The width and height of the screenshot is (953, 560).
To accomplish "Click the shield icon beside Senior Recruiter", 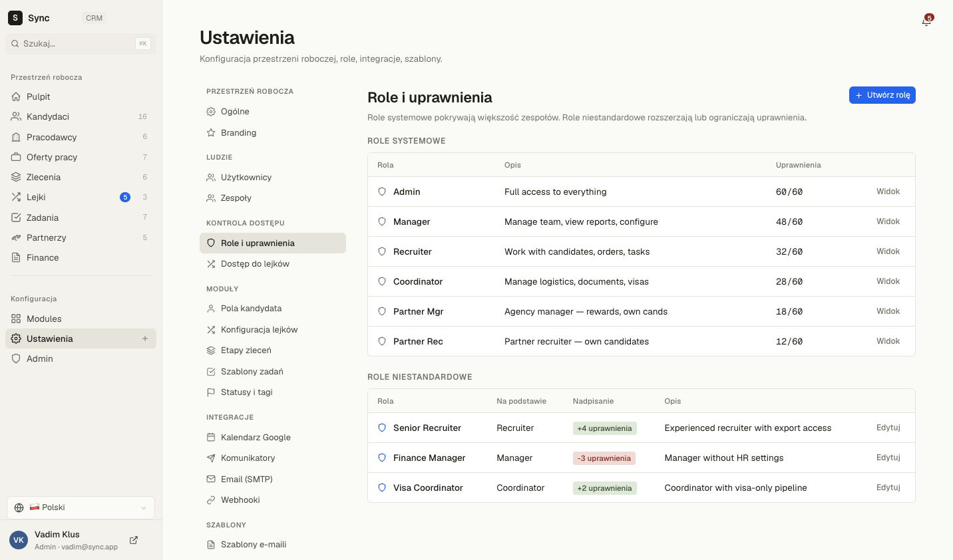I will pos(382,428).
